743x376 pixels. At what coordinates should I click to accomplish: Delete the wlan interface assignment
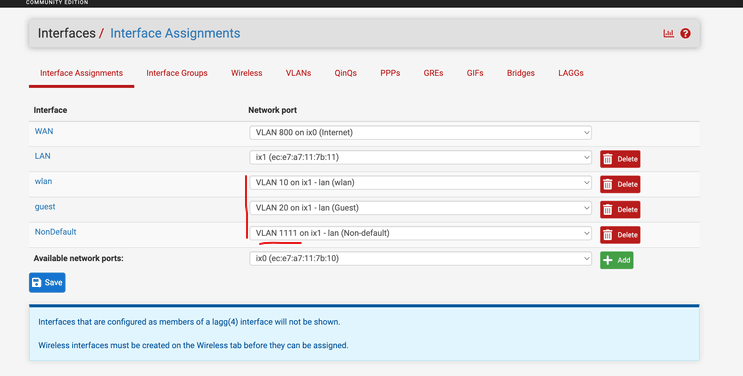(620, 184)
